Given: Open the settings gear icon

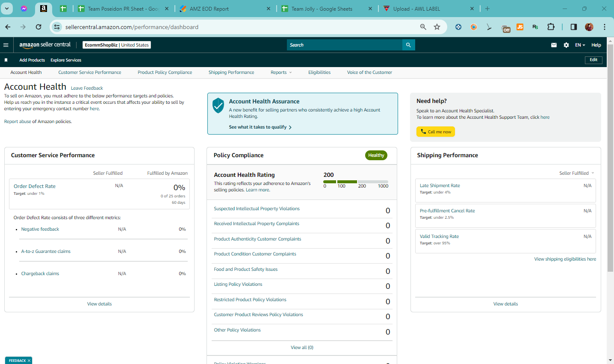Looking at the screenshot, I should coord(566,45).
